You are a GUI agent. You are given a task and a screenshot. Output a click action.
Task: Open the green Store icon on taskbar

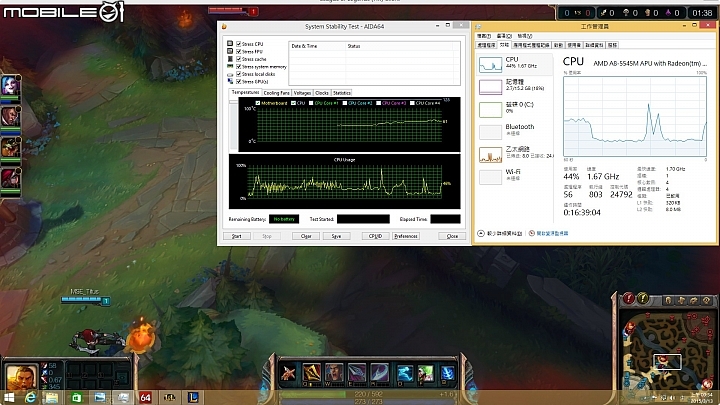77,398
